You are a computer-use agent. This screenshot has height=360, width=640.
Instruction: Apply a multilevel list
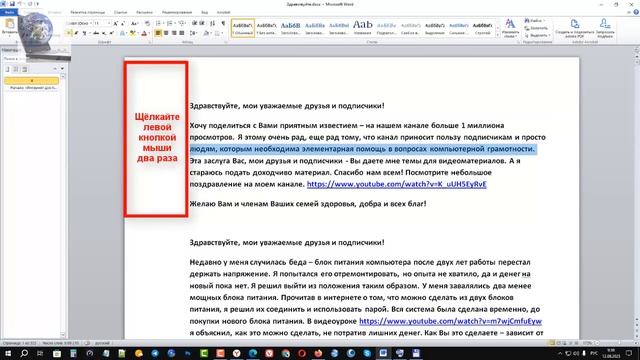pyautogui.click(x=182, y=23)
